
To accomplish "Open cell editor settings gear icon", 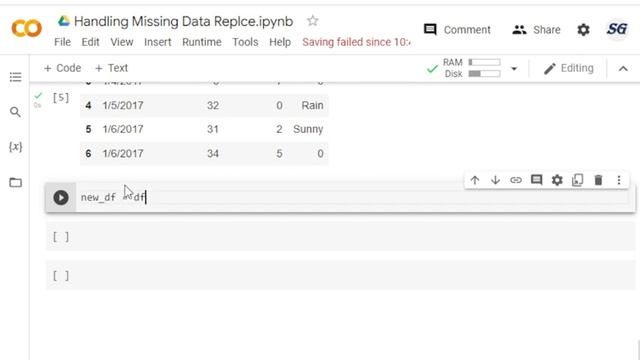I will (x=557, y=180).
